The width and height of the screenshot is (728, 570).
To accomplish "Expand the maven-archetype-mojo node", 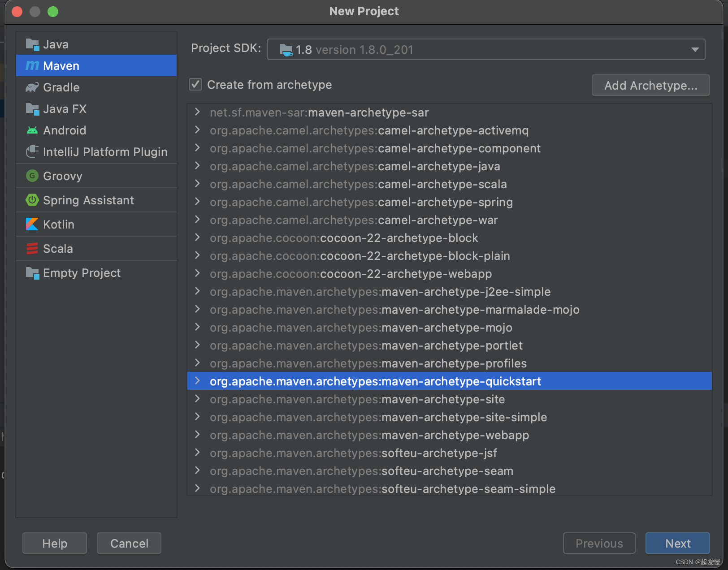I will point(197,327).
